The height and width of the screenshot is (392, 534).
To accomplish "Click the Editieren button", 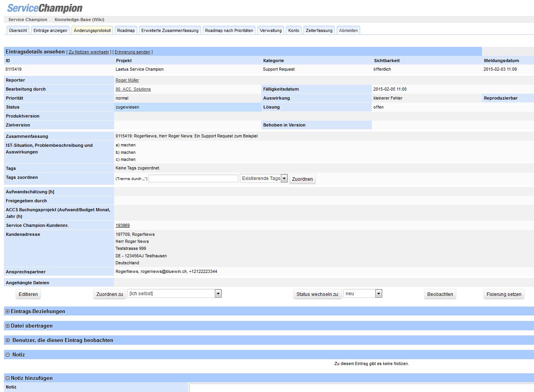I will coord(28,294).
